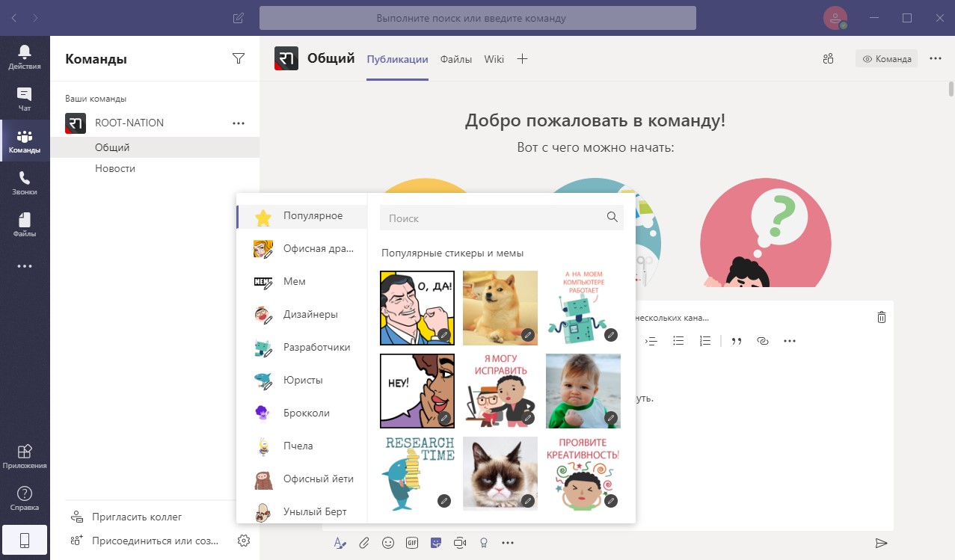
Task: Click the mobile app download icon
Action: (25, 541)
